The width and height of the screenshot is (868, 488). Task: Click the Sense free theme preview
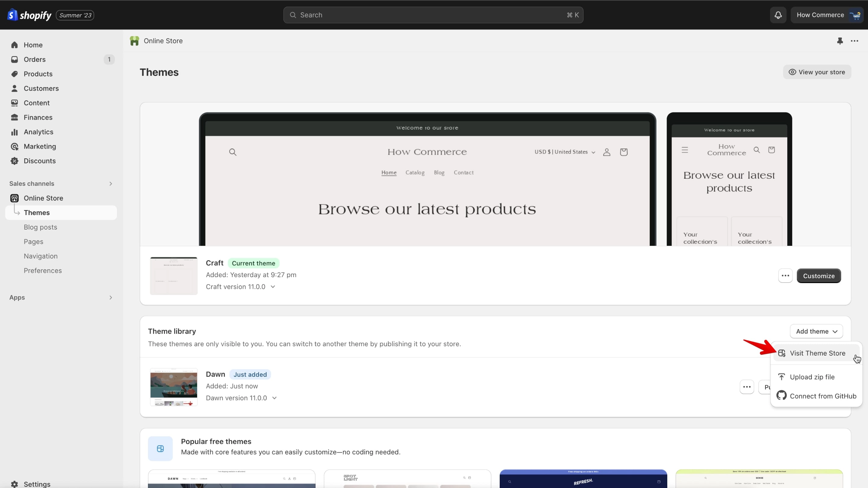click(x=759, y=479)
